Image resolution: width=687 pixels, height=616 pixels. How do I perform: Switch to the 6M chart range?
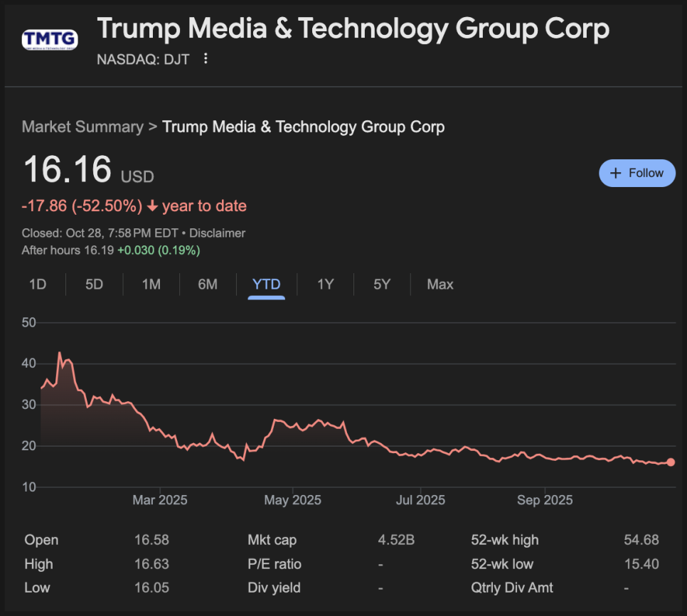click(x=208, y=285)
